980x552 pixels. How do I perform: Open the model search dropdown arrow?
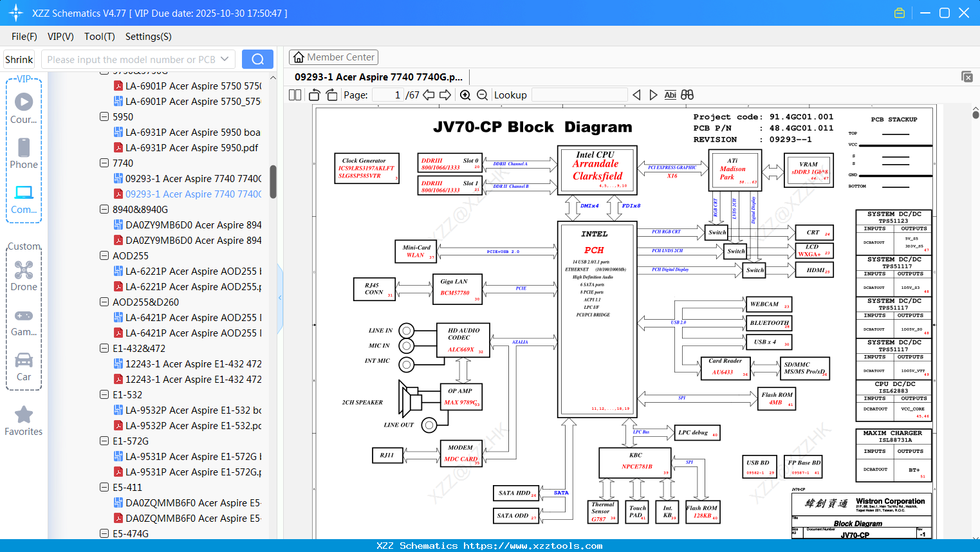[225, 59]
